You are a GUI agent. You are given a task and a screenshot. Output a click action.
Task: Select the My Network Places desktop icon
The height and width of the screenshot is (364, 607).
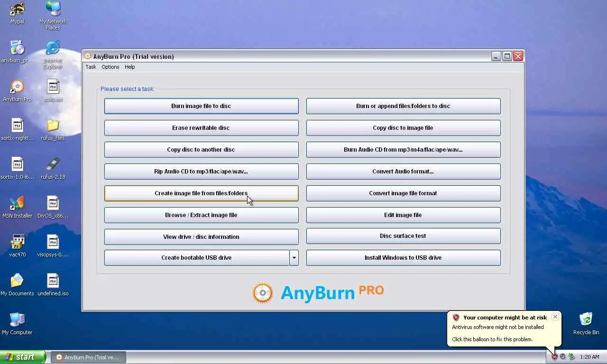tap(53, 16)
